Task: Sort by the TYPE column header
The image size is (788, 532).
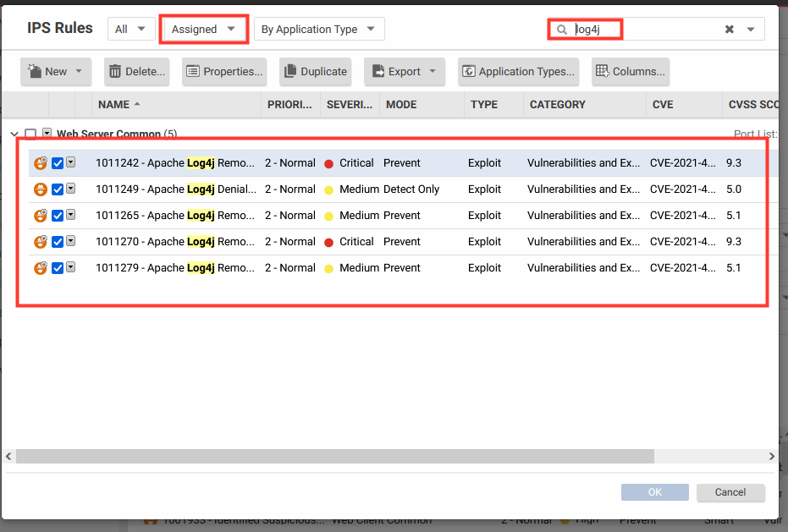Action: pyautogui.click(x=493, y=105)
